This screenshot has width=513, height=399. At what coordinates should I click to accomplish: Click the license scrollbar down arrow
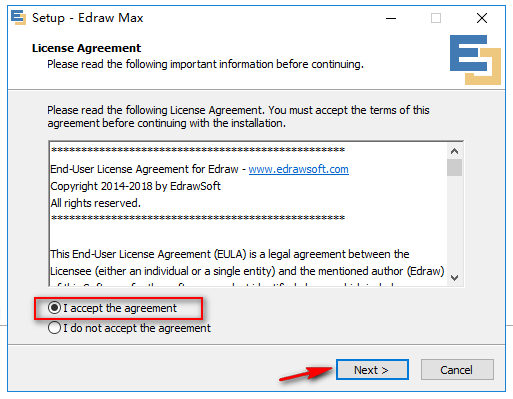(454, 277)
